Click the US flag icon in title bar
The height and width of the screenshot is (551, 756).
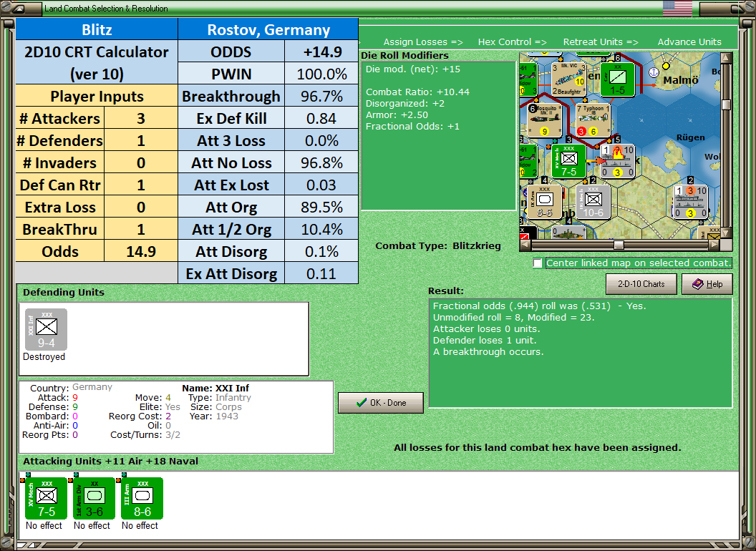(677, 9)
